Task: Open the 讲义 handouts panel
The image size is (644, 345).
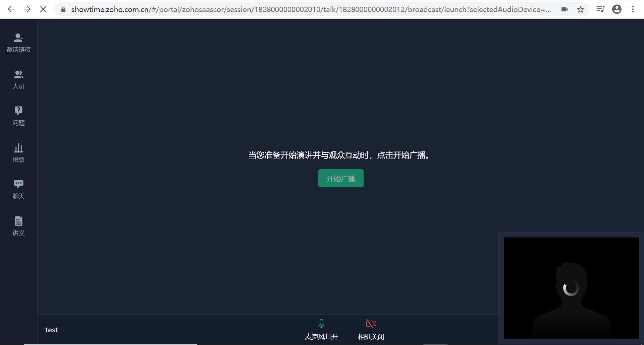Action: [x=18, y=226]
